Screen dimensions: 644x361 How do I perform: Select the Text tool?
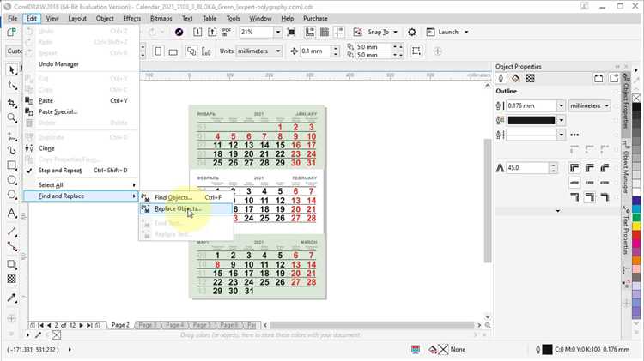(x=12, y=213)
